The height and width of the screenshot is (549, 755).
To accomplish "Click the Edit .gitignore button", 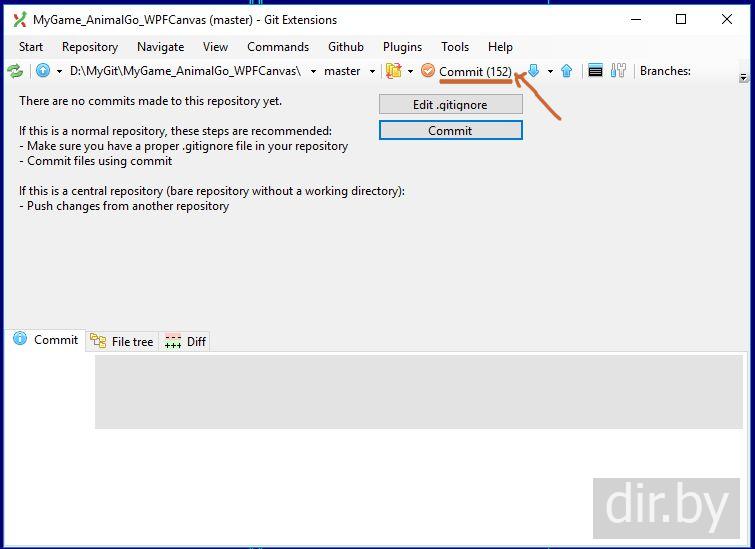I will pyautogui.click(x=451, y=104).
